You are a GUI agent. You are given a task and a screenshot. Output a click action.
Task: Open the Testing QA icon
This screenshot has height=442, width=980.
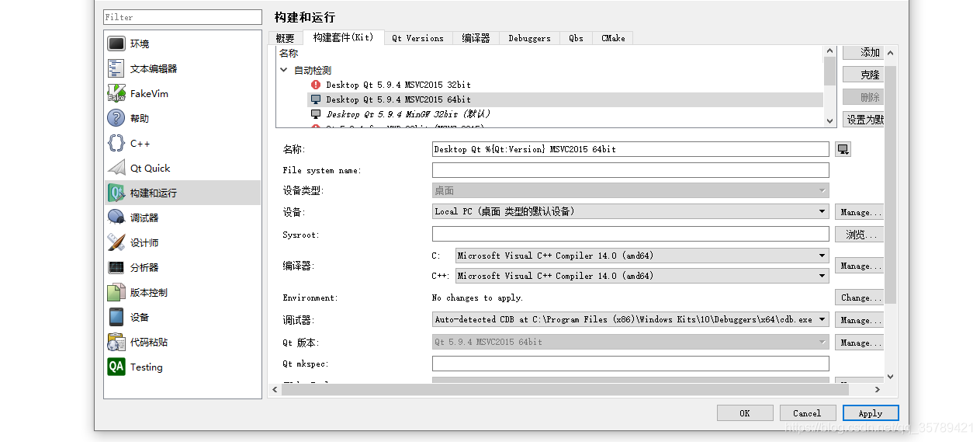[x=116, y=367]
